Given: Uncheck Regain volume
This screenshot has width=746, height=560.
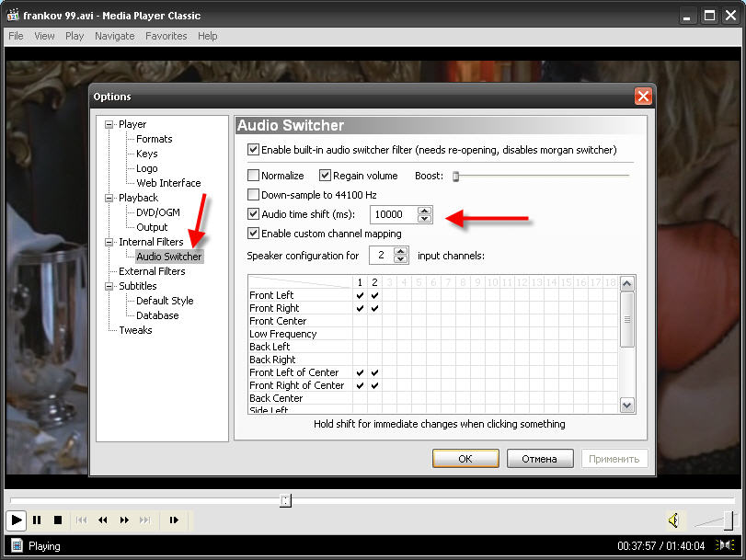Looking at the screenshot, I should point(325,176).
